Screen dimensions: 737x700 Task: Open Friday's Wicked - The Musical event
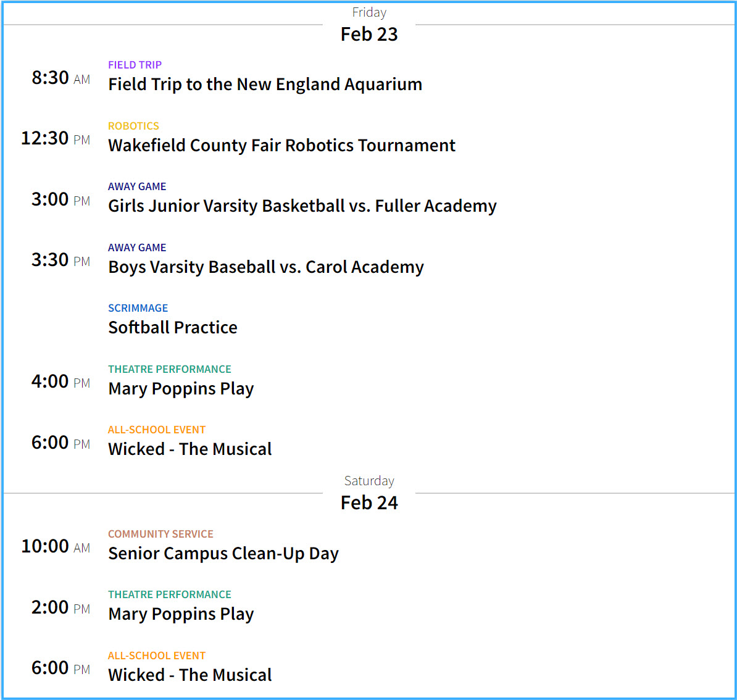tap(189, 449)
